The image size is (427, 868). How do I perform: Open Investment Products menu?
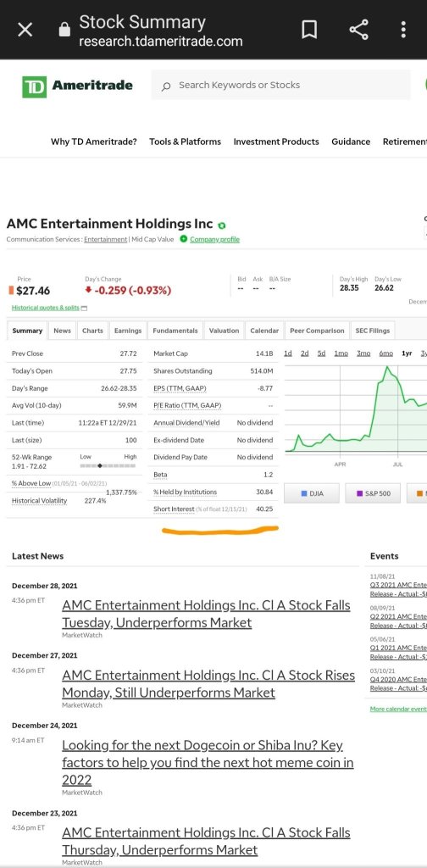click(276, 142)
